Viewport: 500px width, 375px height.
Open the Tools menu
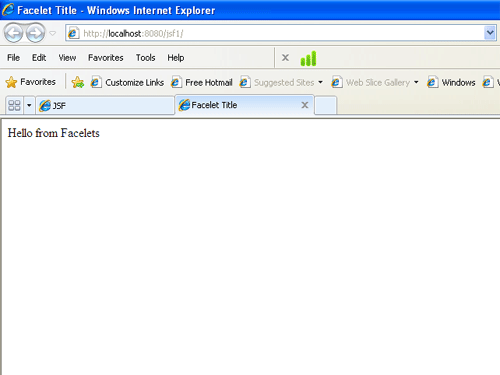coord(145,58)
